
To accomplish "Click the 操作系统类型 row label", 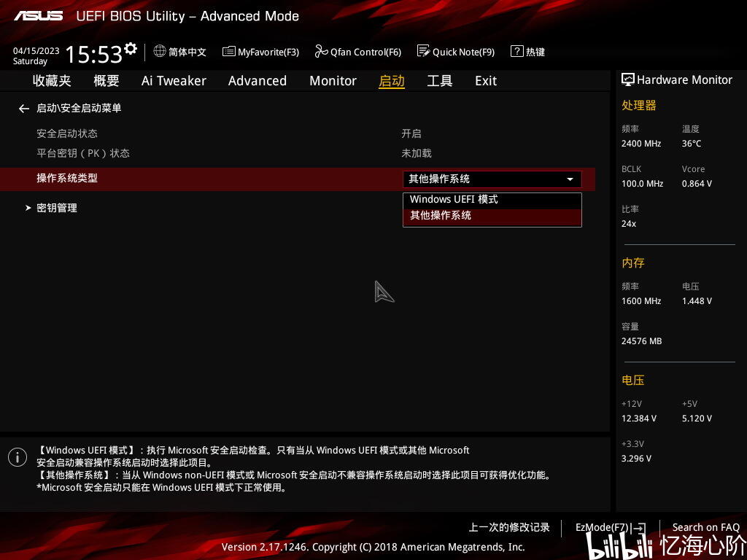I will (x=67, y=178).
